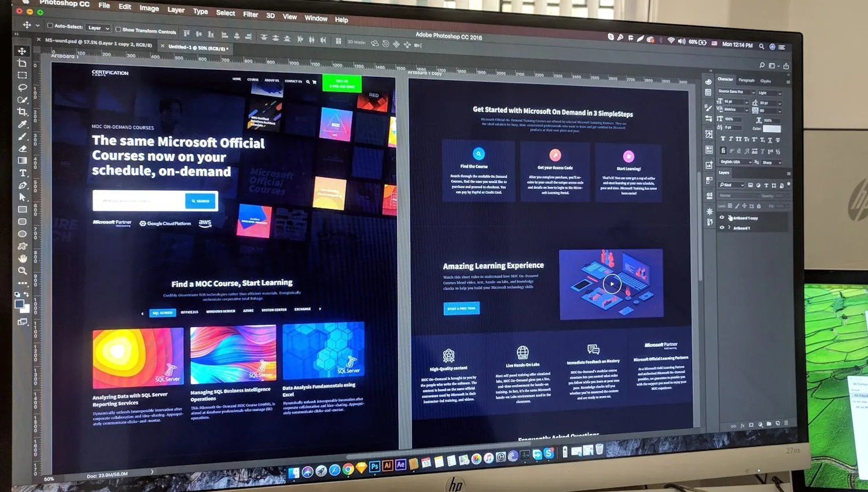Image resolution: width=868 pixels, height=492 pixels.
Task: Open the Auto-Select Layer dropdown
Action: 98,28
